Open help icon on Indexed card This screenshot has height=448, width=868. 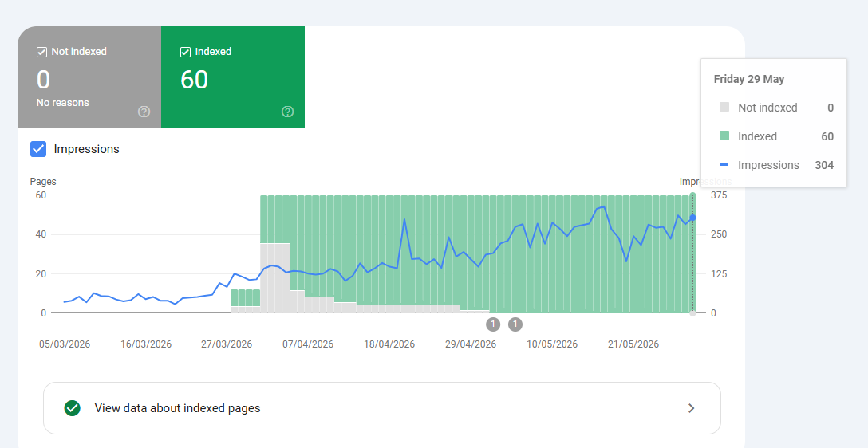[x=287, y=112]
